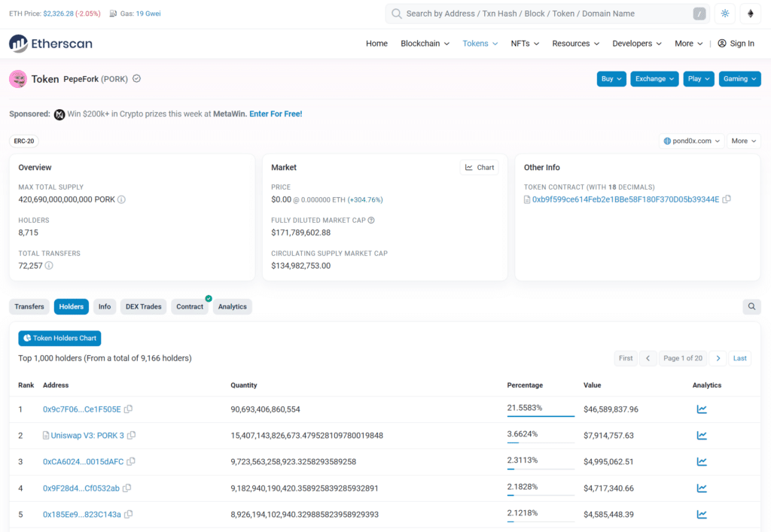Viewport: 771px width, 532px height.
Task: Open the Uniswap V3: PORK 3 holder link
Action: point(87,436)
